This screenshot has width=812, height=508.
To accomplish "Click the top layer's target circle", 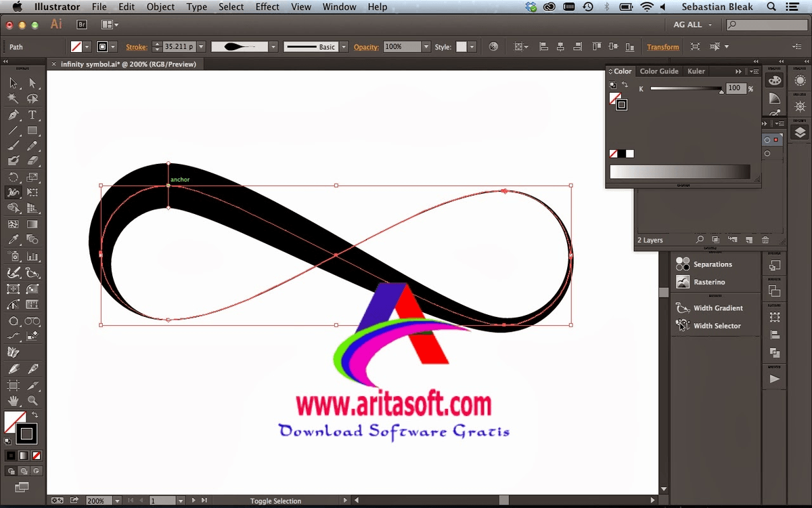I will (767, 140).
